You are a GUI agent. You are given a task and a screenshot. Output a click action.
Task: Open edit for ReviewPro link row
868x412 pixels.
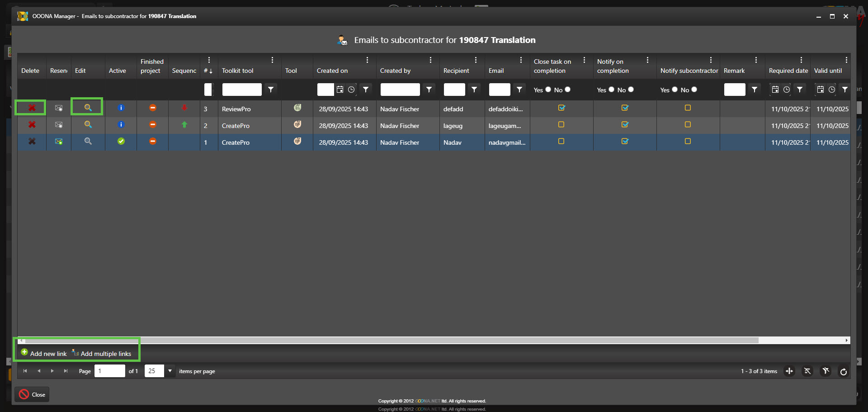pyautogui.click(x=88, y=108)
